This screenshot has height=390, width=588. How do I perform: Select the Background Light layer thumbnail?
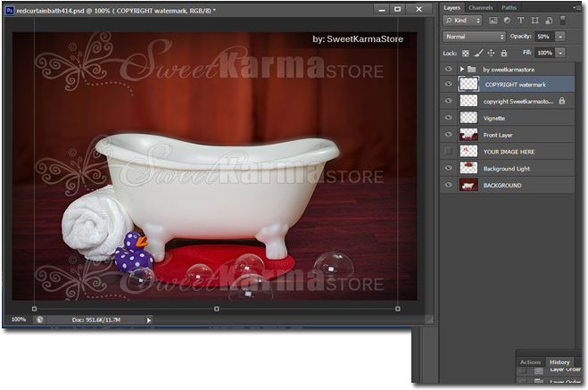coord(468,169)
